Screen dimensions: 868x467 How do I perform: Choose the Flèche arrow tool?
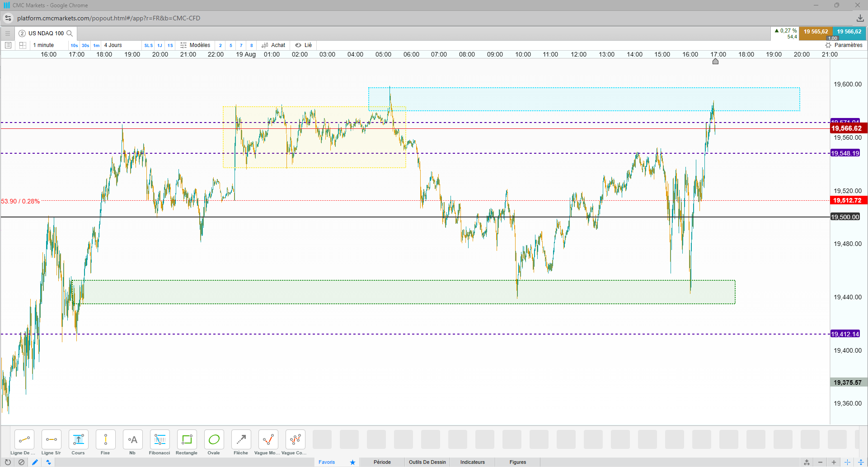[241, 443]
